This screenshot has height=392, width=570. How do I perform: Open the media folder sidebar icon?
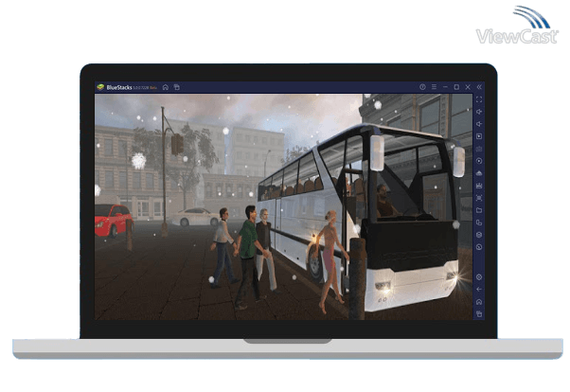479,210
